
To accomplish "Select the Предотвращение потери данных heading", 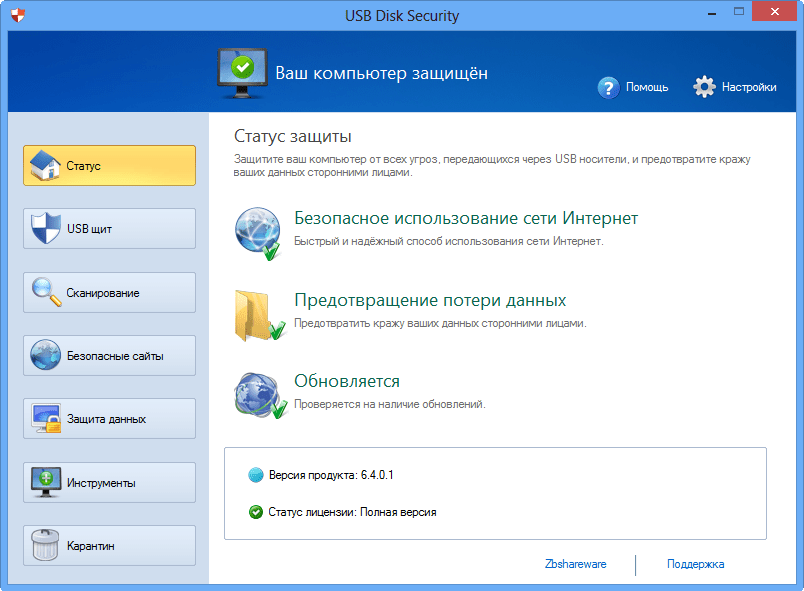I will 430,300.
